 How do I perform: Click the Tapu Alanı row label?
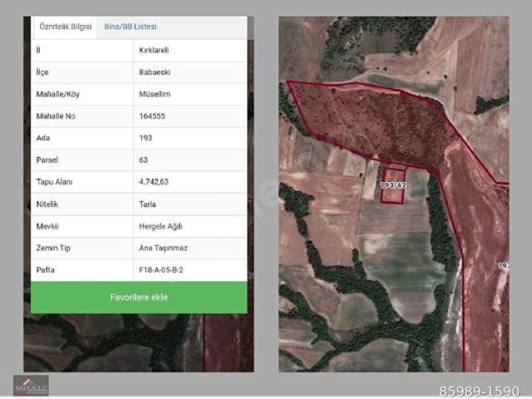click(54, 182)
